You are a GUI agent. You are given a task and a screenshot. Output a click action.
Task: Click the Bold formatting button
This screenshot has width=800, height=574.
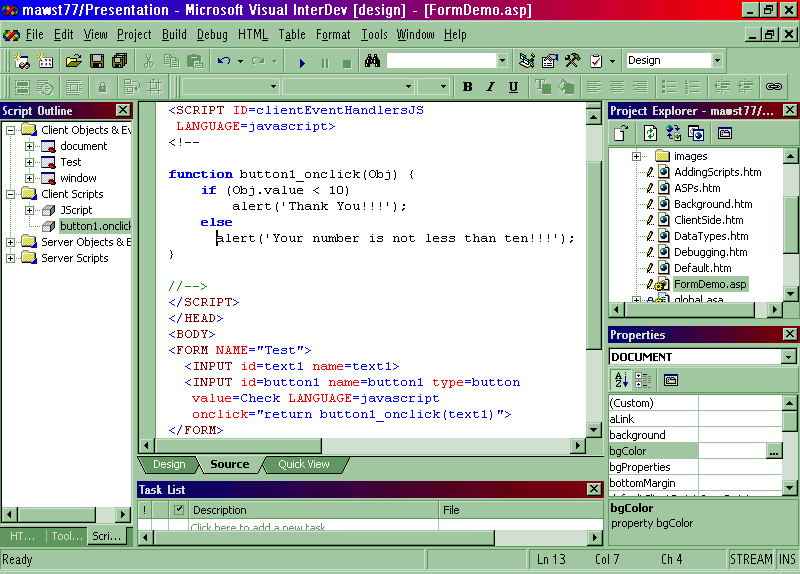point(467,87)
